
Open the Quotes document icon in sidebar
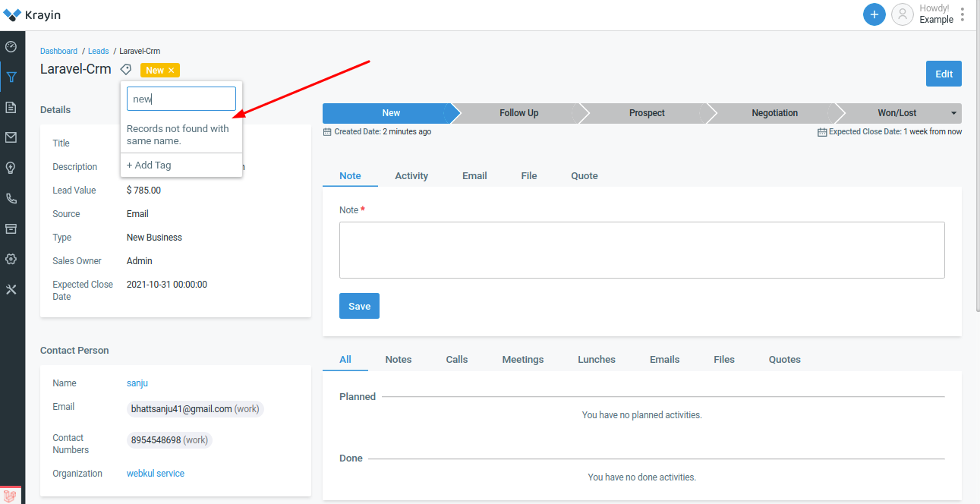pyautogui.click(x=11, y=107)
